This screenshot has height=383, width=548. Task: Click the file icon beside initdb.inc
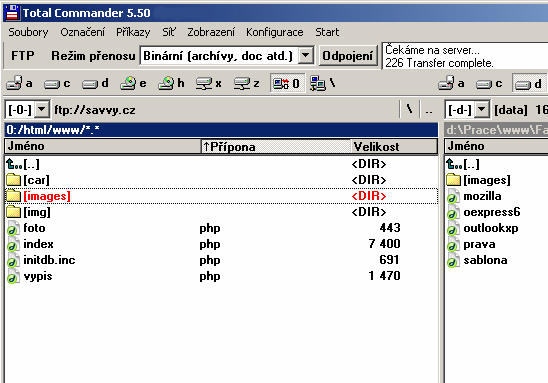point(13,260)
